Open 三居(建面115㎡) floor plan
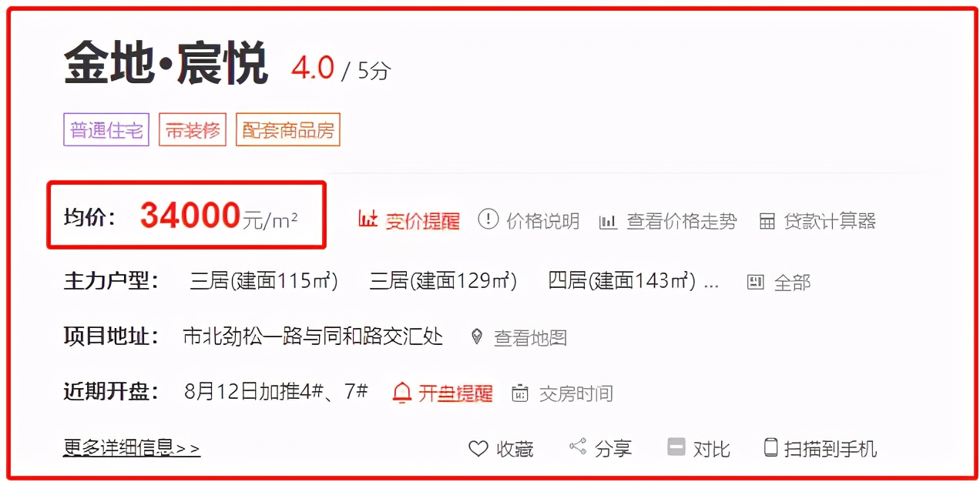The image size is (980, 482). [264, 281]
